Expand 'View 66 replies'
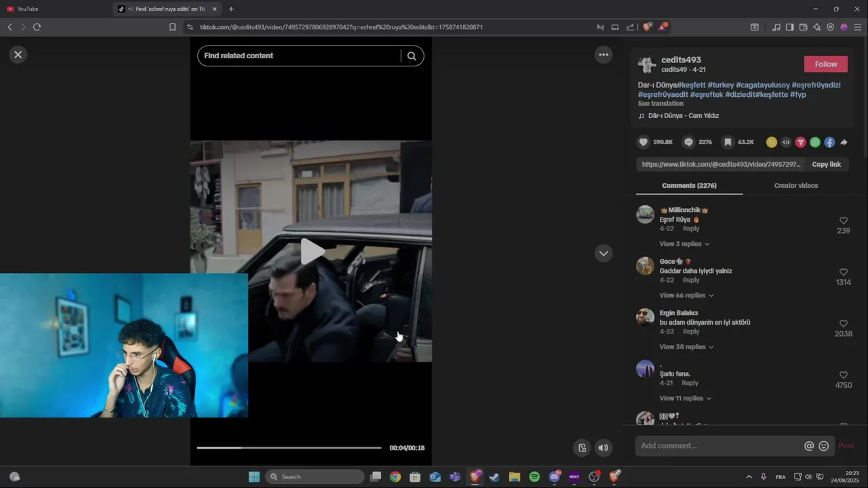Viewport: 868px width, 488px height. point(686,296)
